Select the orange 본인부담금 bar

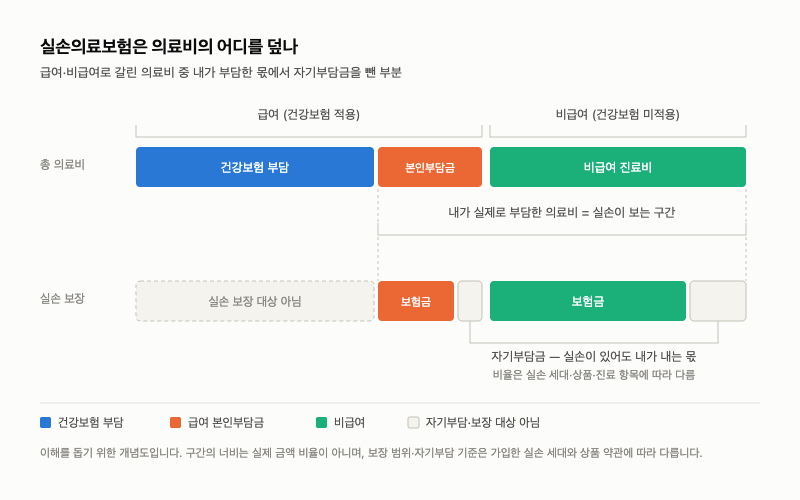(x=430, y=167)
